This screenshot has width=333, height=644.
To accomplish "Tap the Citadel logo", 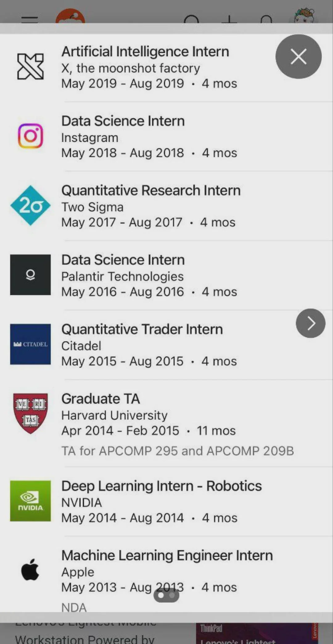I will (30, 344).
